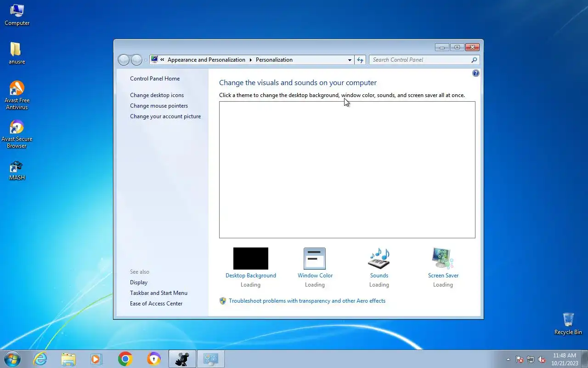This screenshot has width=588, height=368.
Task: Open Ease of Access Center link
Action: (156, 304)
